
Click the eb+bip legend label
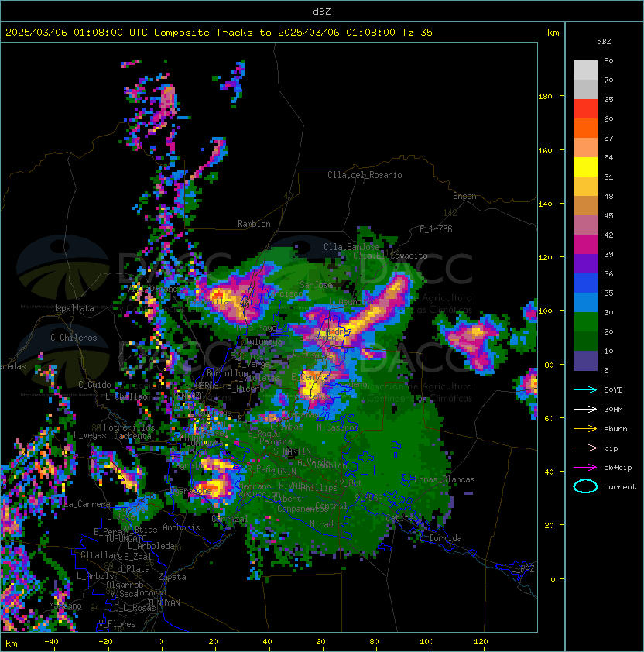click(x=618, y=468)
